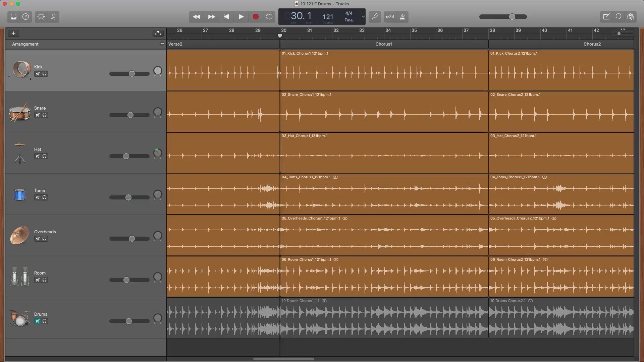The image size is (644, 362).
Task: Select the Chorus2 arrangement marker
Action: (592, 44)
